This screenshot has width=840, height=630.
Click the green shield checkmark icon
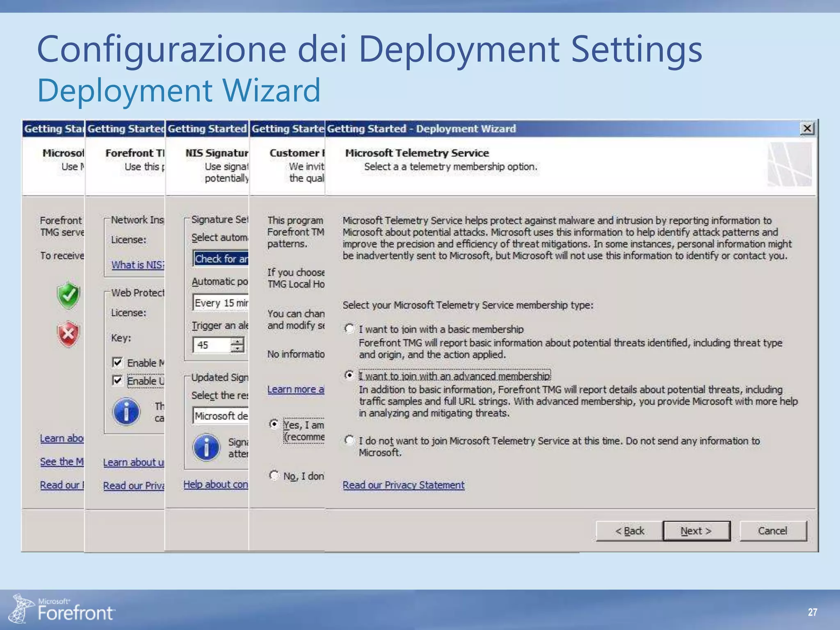(x=68, y=295)
